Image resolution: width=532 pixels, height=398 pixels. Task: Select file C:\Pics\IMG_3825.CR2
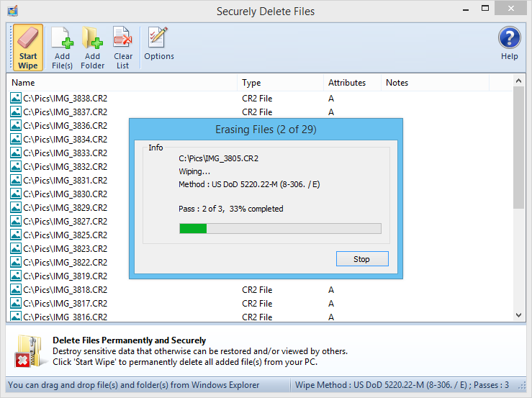pos(65,235)
